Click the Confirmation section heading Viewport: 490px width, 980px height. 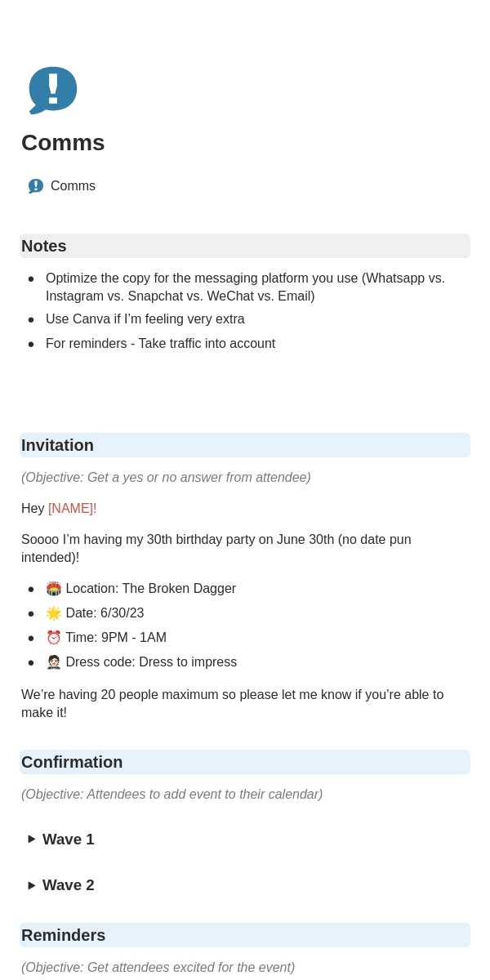pyautogui.click(x=72, y=762)
